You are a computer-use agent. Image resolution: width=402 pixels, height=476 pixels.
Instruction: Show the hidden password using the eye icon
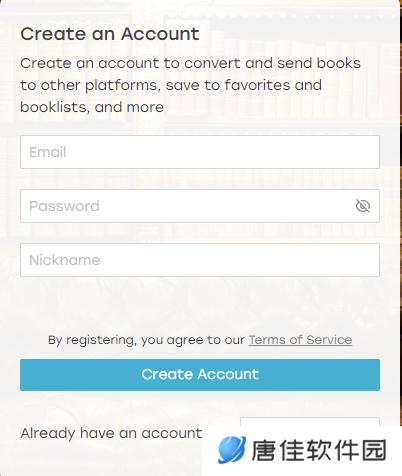point(363,206)
